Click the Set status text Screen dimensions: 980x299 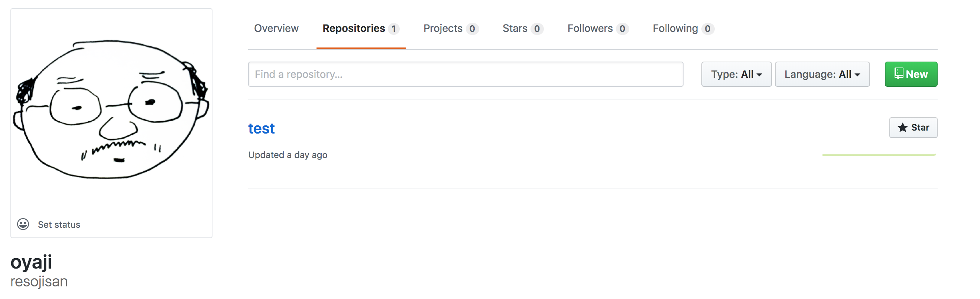pyautogui.click(x=59, y=224)
